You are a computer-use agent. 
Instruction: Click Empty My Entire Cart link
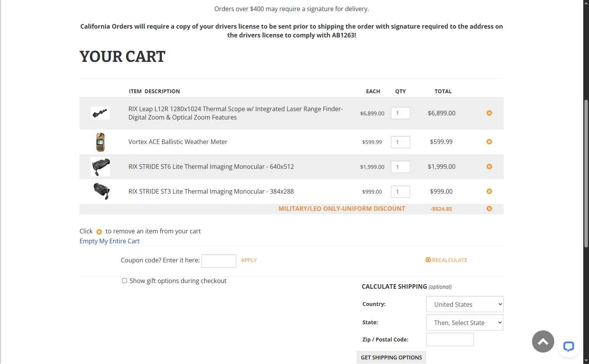[109, 241]
